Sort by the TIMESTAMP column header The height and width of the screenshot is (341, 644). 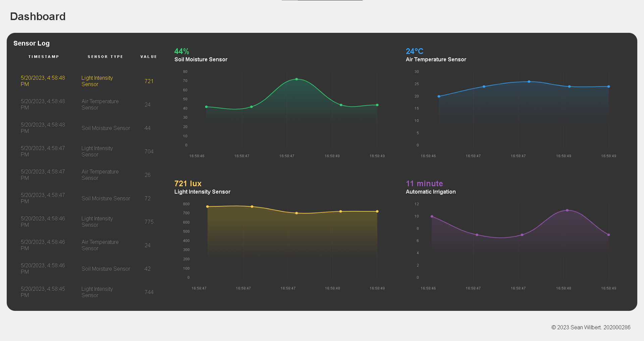pos(44,56)
